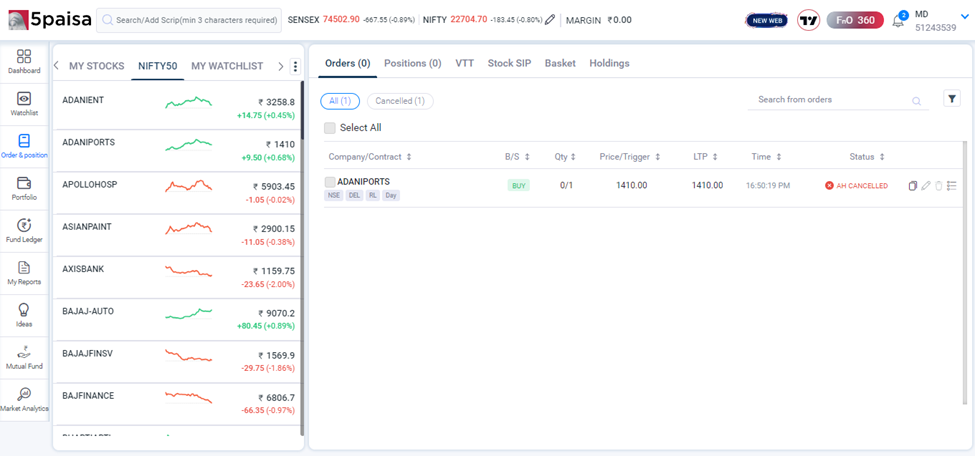This screenshot has height=456, width=975.
Task: Go to next watchlist tabs with right chevron
Action: click(280, 66)
